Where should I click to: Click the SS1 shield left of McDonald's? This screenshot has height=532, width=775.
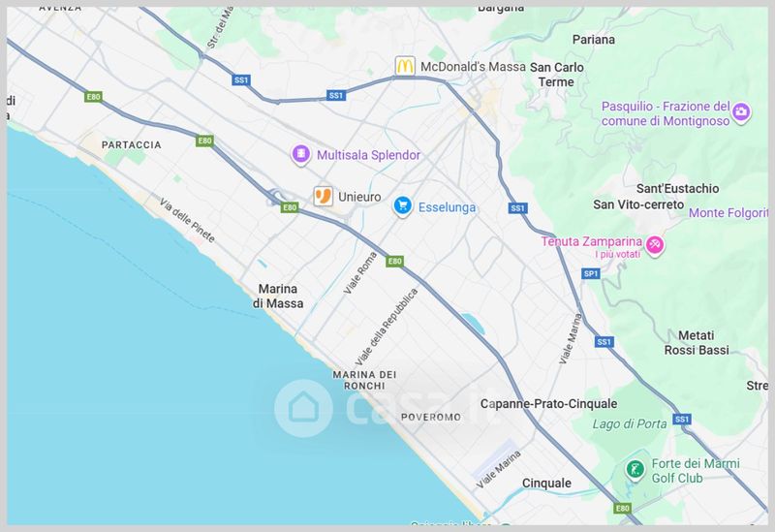(336, 95)
